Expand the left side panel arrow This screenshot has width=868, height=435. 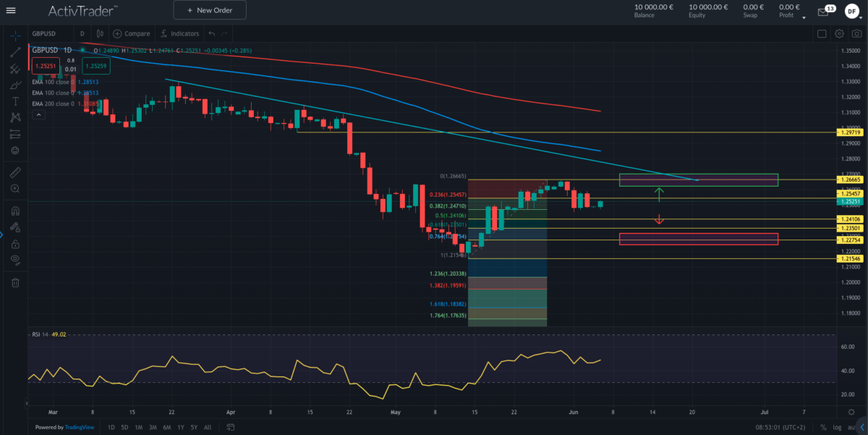point(2,234)
